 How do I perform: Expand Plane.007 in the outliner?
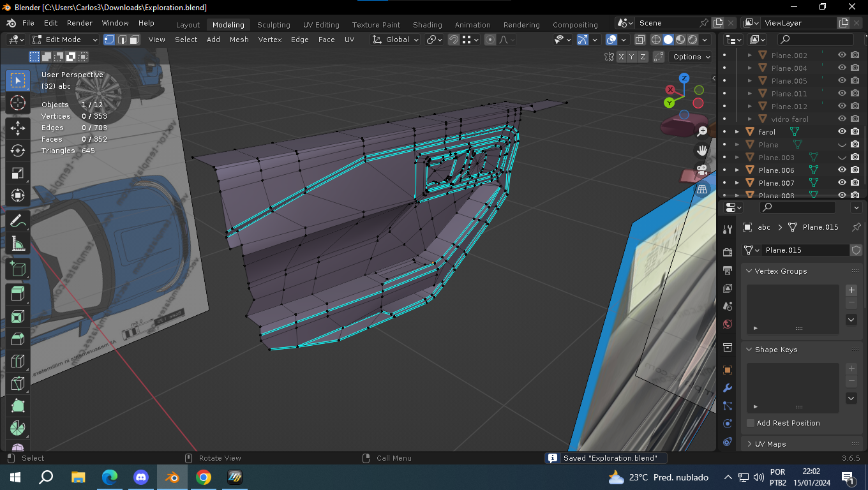tap(737, 183)
